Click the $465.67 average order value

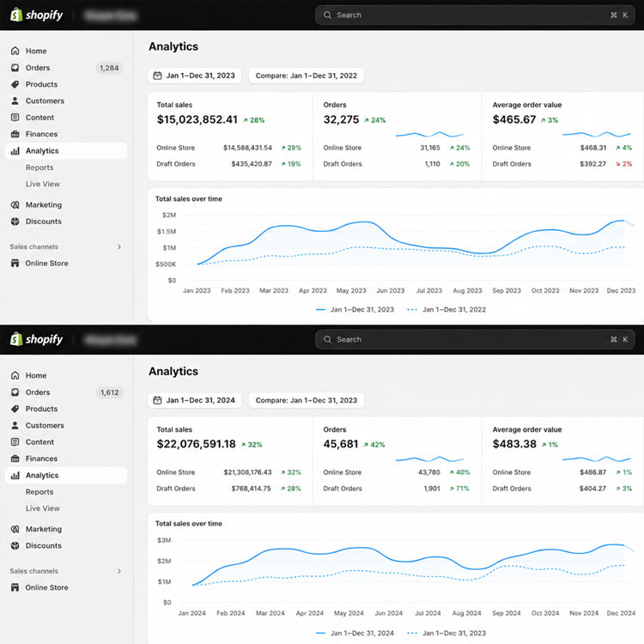click(514, 119)
